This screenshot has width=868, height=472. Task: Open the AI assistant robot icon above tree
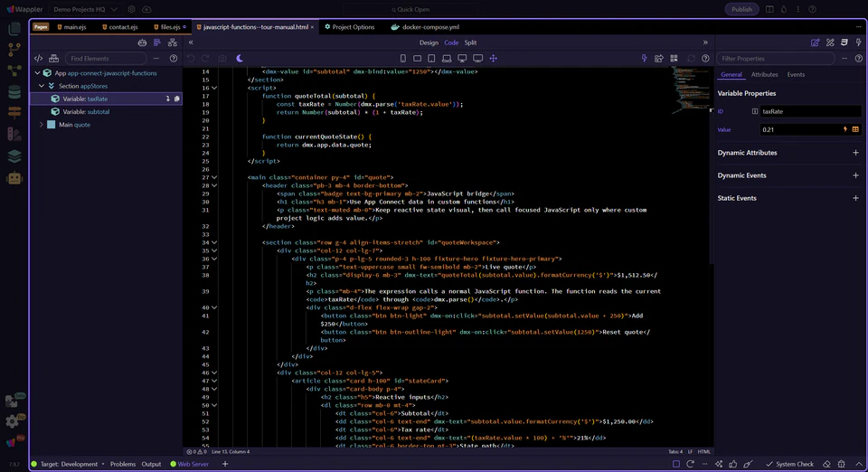click(142, 42)
